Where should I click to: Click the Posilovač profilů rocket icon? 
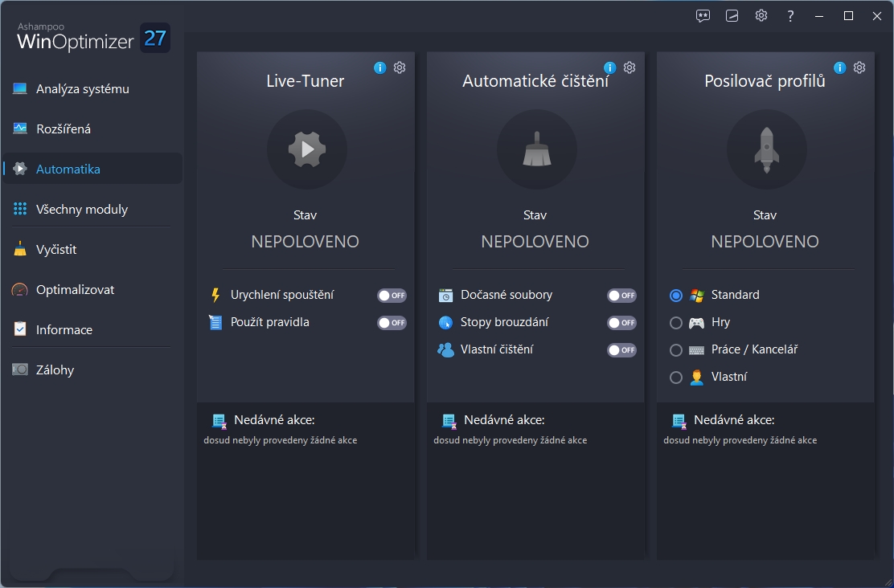(766, 149)
